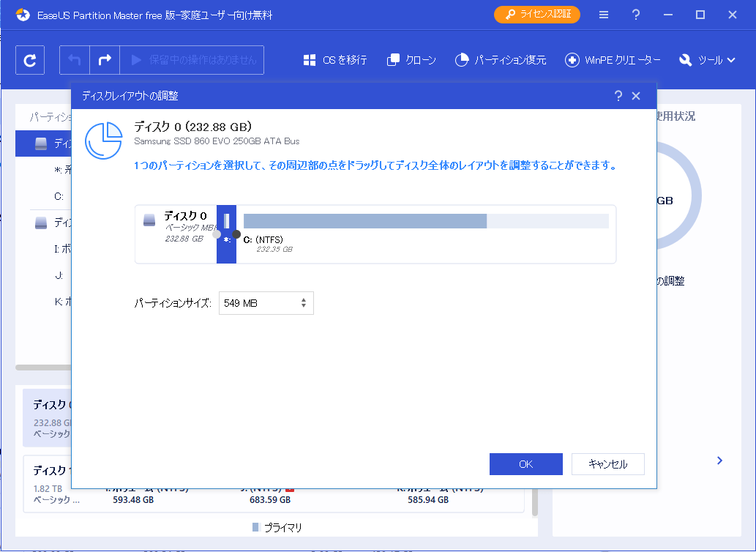
Task: Click the help question mark in the dialog header
Action: pos(618,96)
